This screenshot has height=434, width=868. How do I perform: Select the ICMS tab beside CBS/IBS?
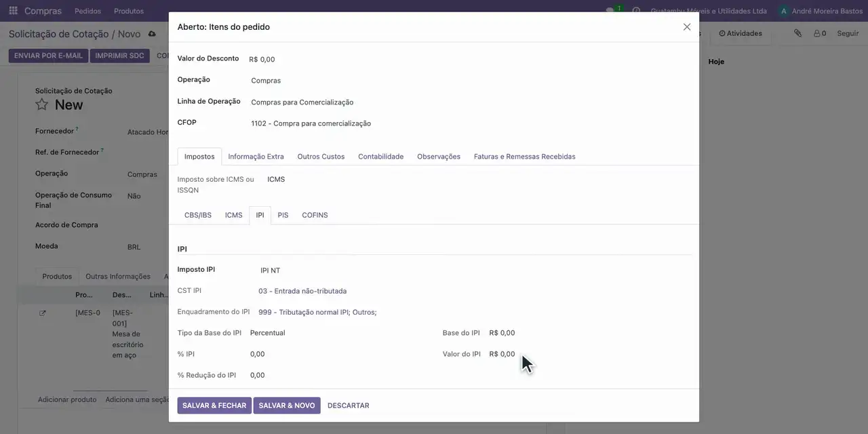pos(234,215)
